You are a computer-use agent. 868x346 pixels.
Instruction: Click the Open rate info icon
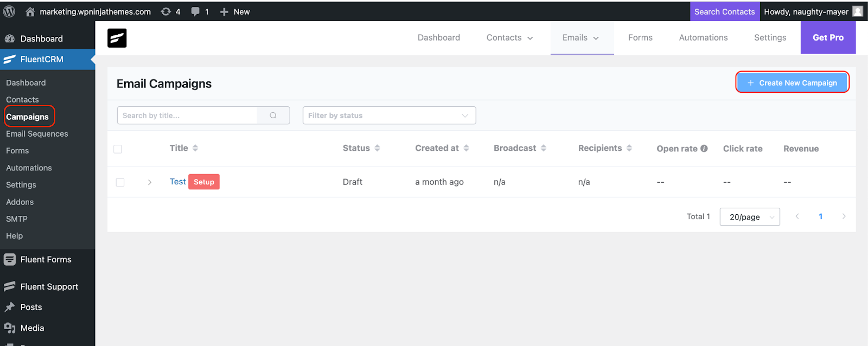pos(704,148)
